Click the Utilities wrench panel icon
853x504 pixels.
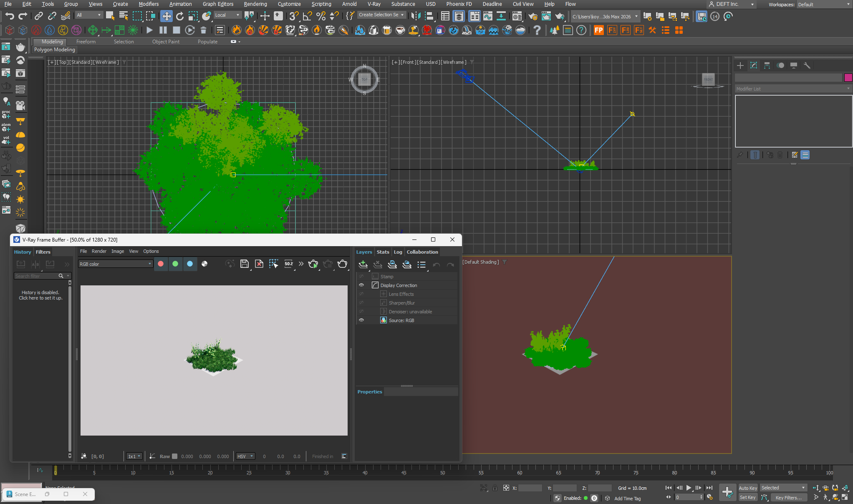tap(807, 66)
